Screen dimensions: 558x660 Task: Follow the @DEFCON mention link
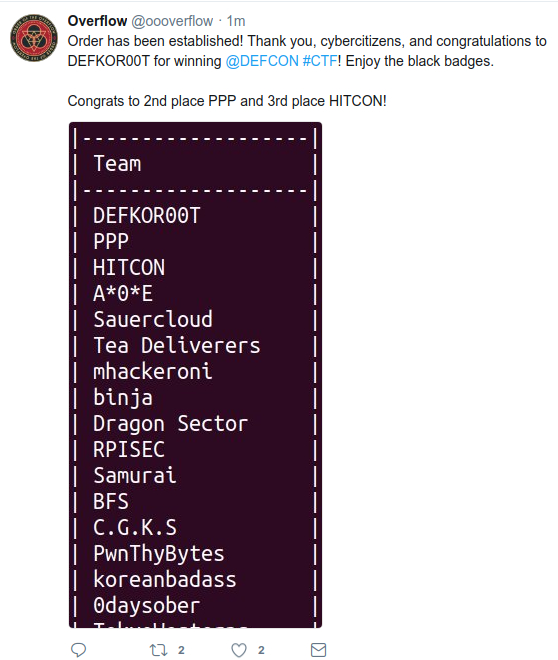pos(262,61)
